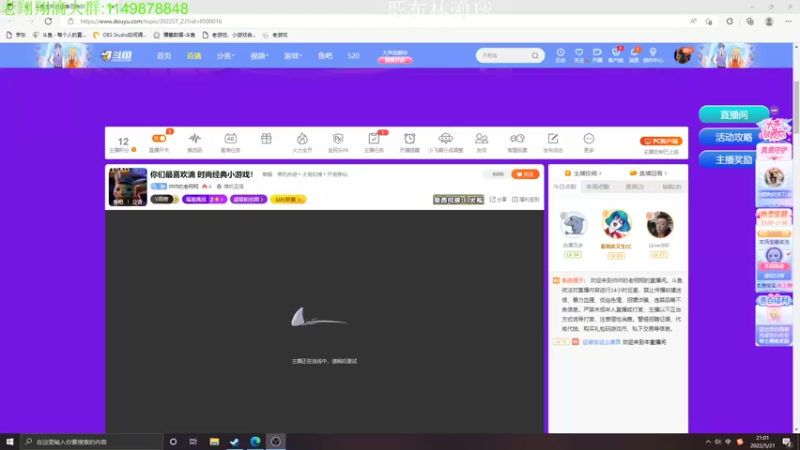Open the 客户端 download icon
Image resolution: width=800 pixels, height=450 pixels.
(x=616, y=55)
